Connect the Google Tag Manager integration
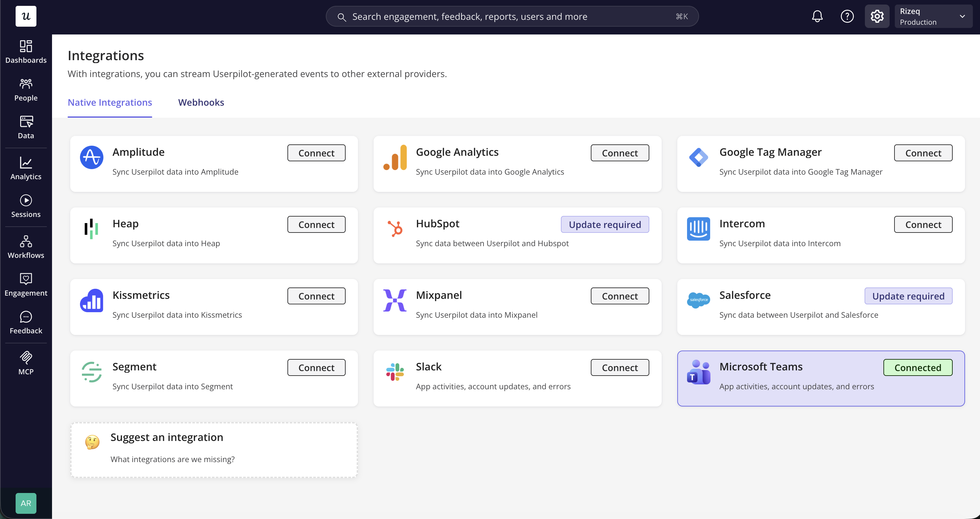 pos(923,153)
